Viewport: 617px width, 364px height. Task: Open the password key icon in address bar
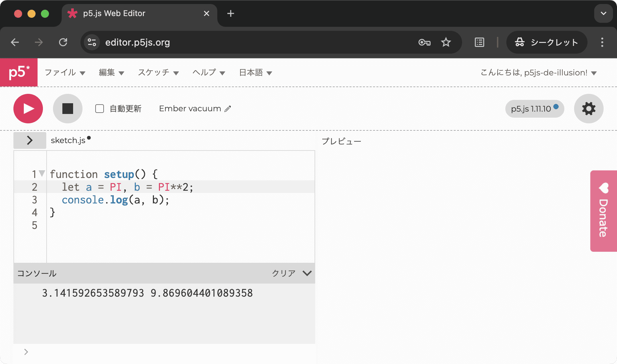[x=424, y=42]
